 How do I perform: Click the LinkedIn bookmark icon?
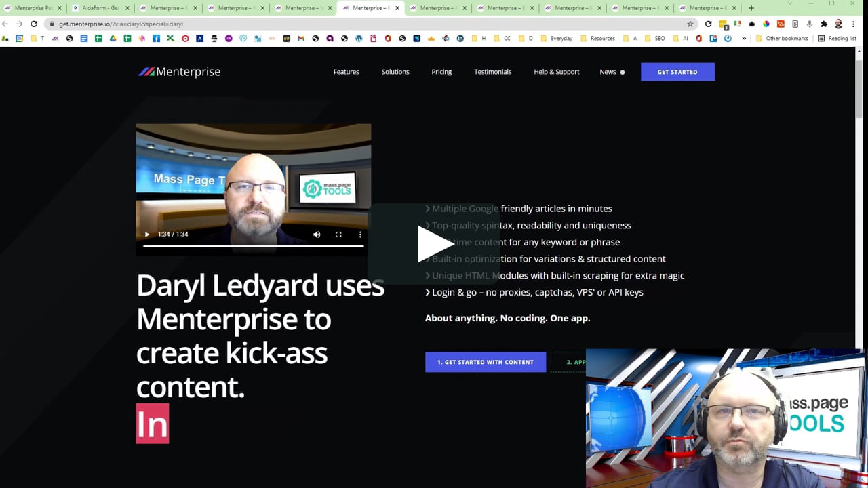(x=460, y=39)
